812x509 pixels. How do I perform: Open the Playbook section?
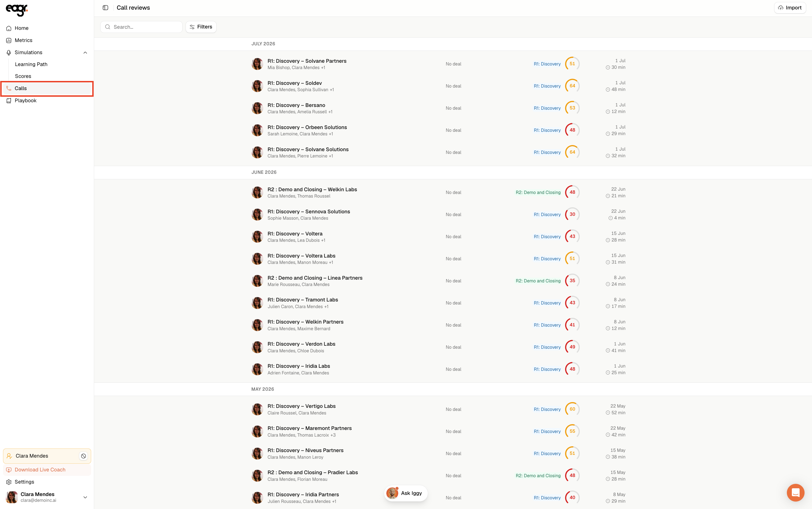47,100
